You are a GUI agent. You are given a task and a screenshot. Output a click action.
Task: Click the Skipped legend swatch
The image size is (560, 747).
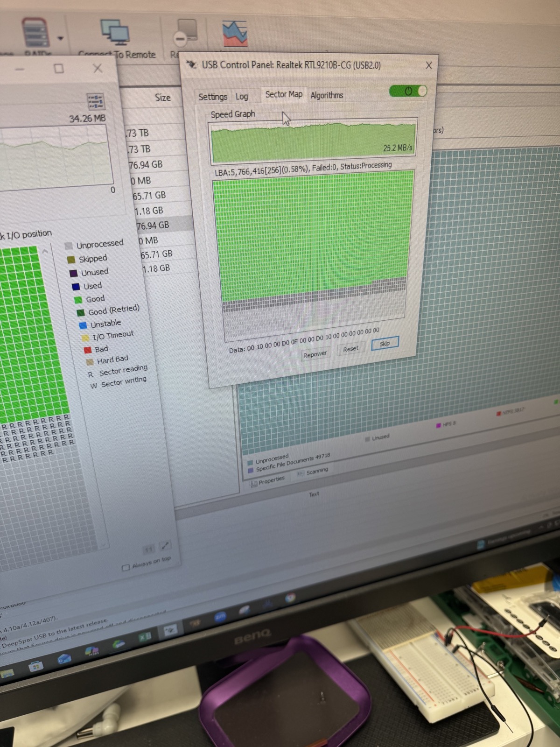(x=71, y=260)
